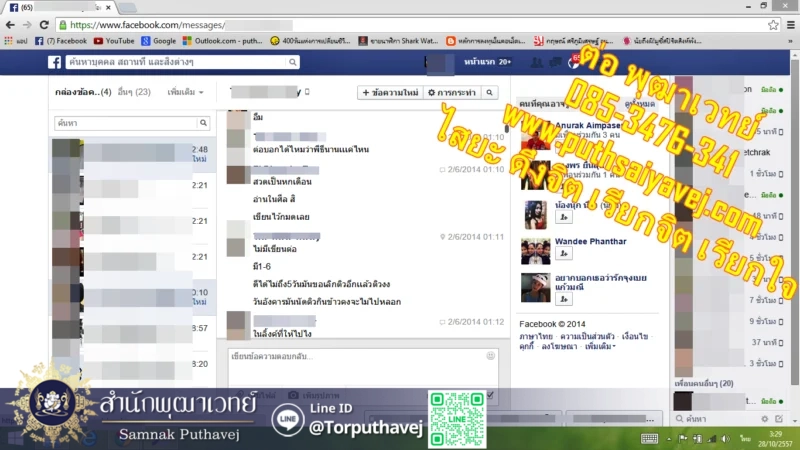Expand the เพิ่มเติม dropdown
Viewport: 800px width, 450px height.
[185, 92]
